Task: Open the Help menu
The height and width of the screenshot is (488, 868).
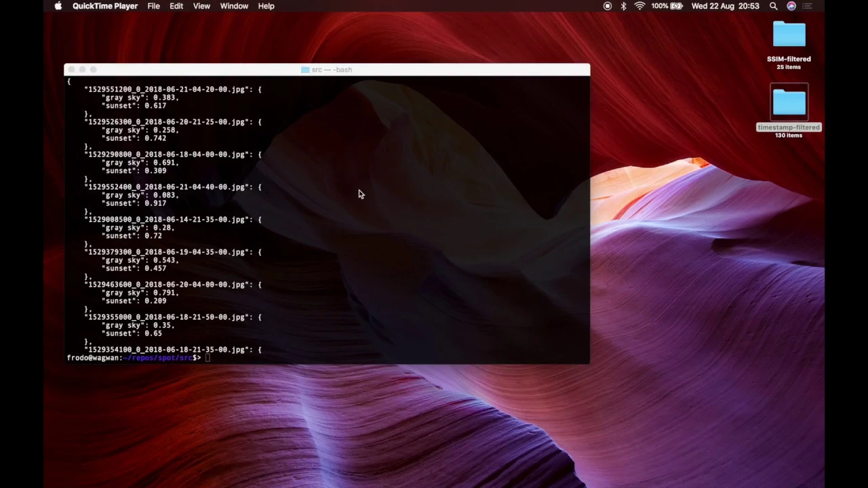Action: pyautogui.click(x=266, y=6)
